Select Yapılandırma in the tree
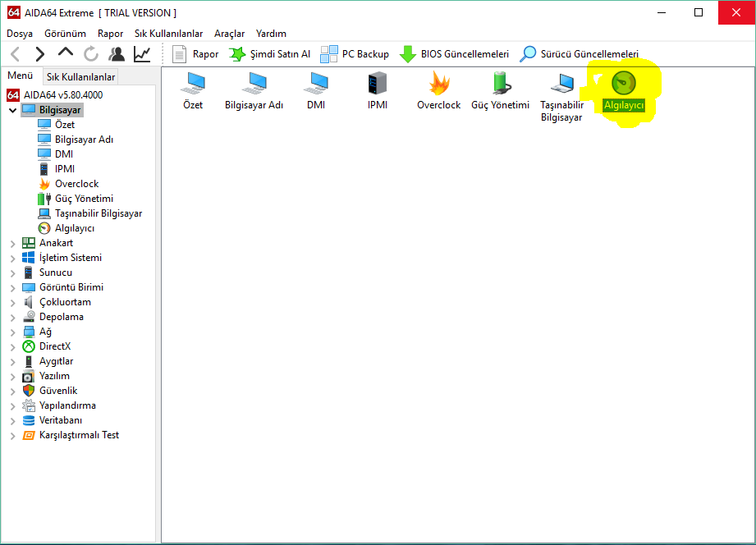This screenshot has width=756, height=545. (x=59, y=405)
